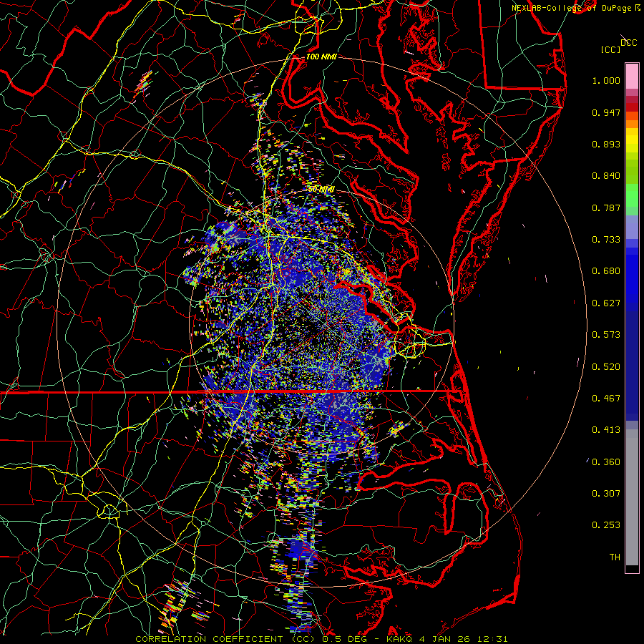Select the 0.467 legend value
Image resolution: width=644 pixels, height=644 pixels.
[x=606, y=399]
